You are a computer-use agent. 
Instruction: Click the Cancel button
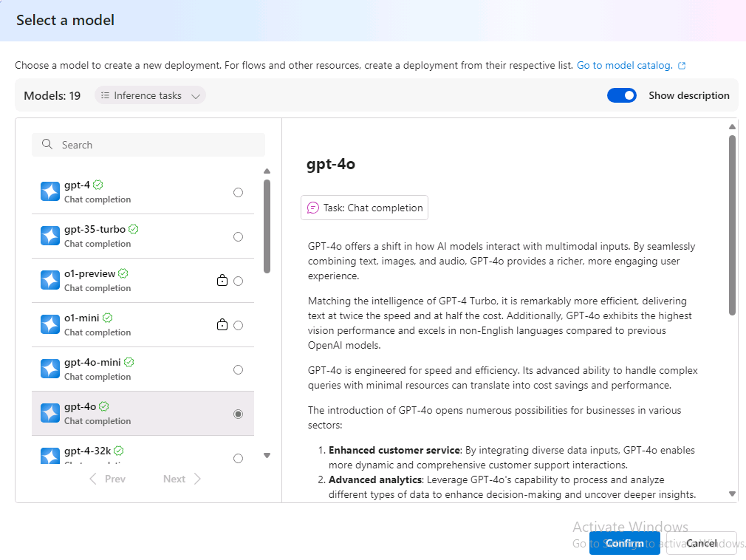pyautogui.click(x=701, y=543)
